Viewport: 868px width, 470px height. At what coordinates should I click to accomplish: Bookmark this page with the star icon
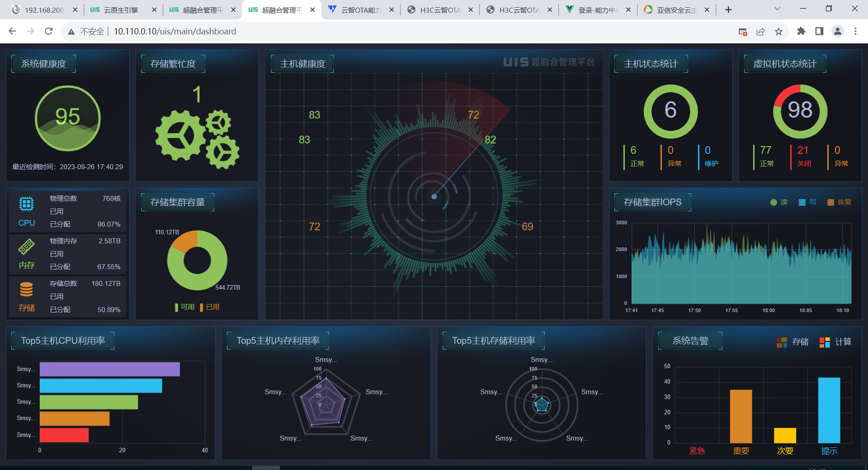point(778,31)
